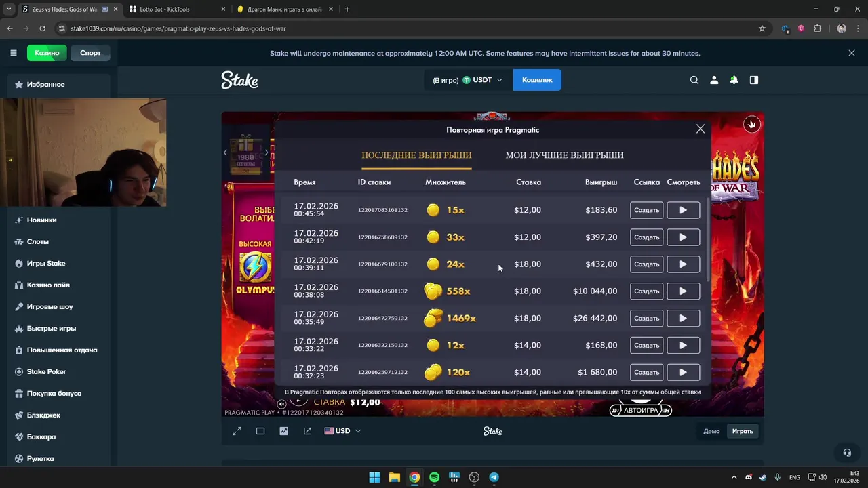This screenshot has height=488, width=868.
Task: Watch replay of the 1469x win
Action: click(x=683, y=318)
